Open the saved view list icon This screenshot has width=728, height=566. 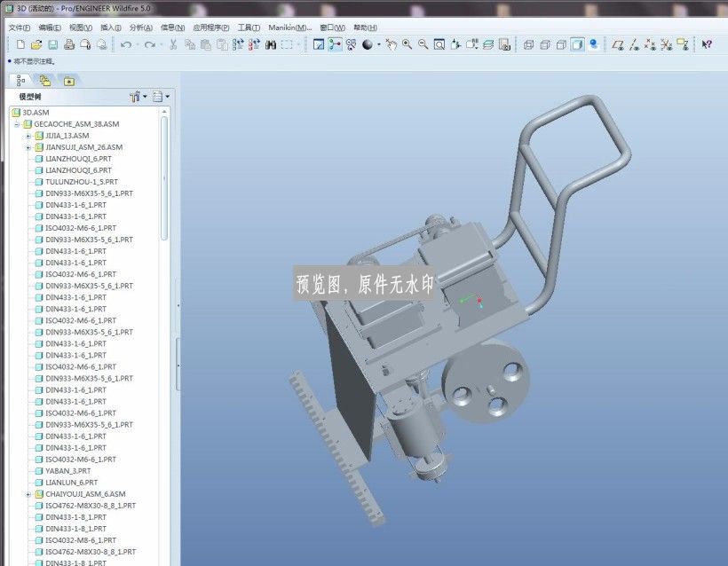471,44
